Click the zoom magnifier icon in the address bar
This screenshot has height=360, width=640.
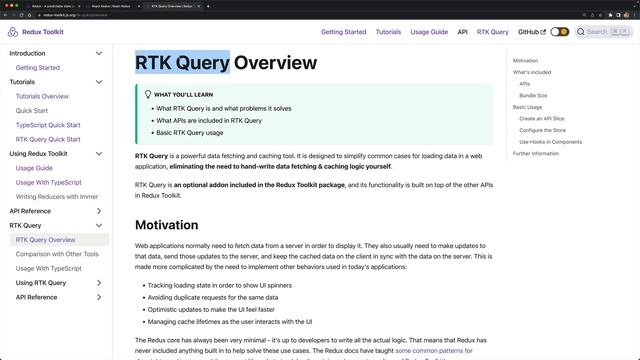[584, 15]
